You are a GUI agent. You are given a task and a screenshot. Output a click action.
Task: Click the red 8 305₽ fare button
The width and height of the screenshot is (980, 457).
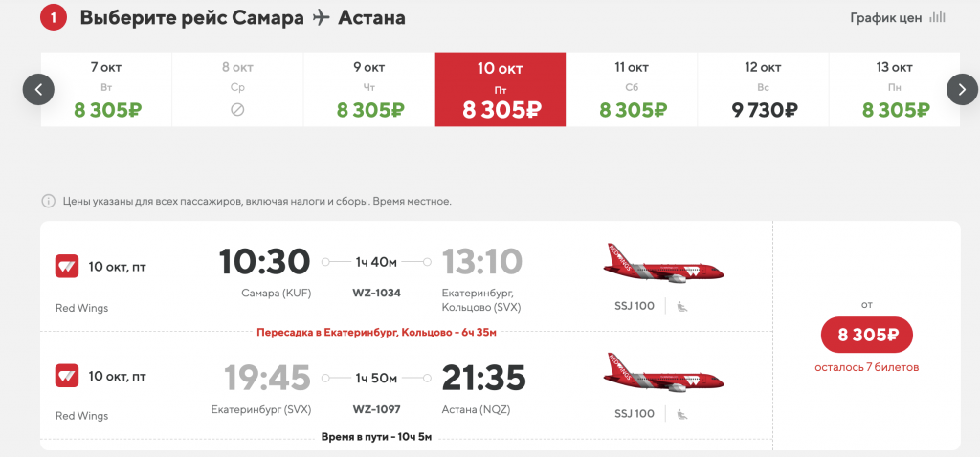point(867,336)
